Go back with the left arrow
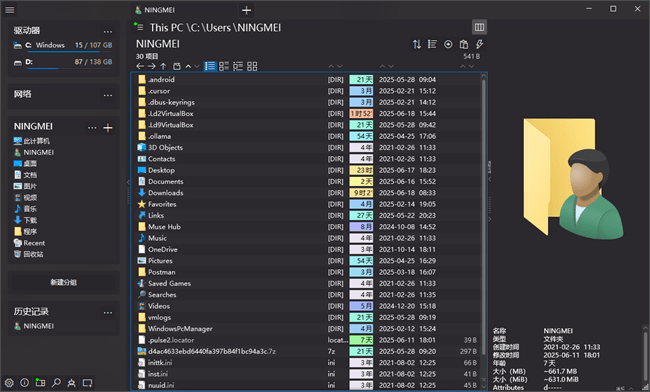This screenshot has height=392, width=650. (x=140, y=66)
